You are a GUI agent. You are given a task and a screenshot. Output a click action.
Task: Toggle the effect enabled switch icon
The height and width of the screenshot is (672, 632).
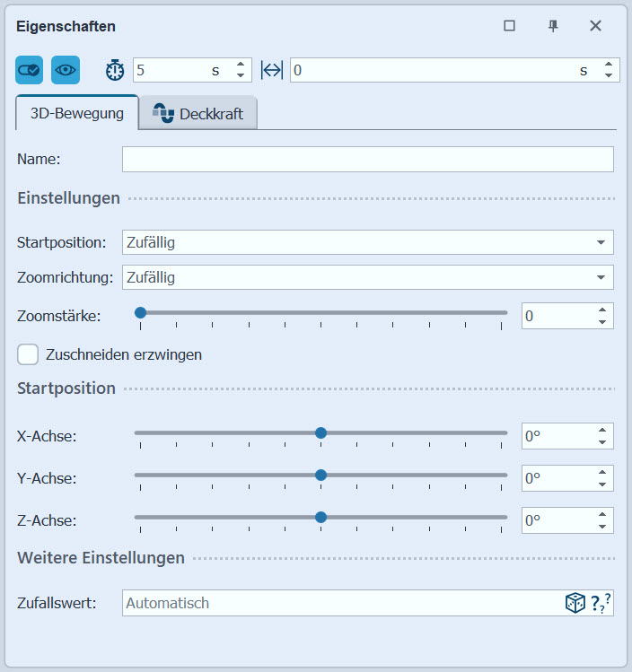click(x=29, y=69)
